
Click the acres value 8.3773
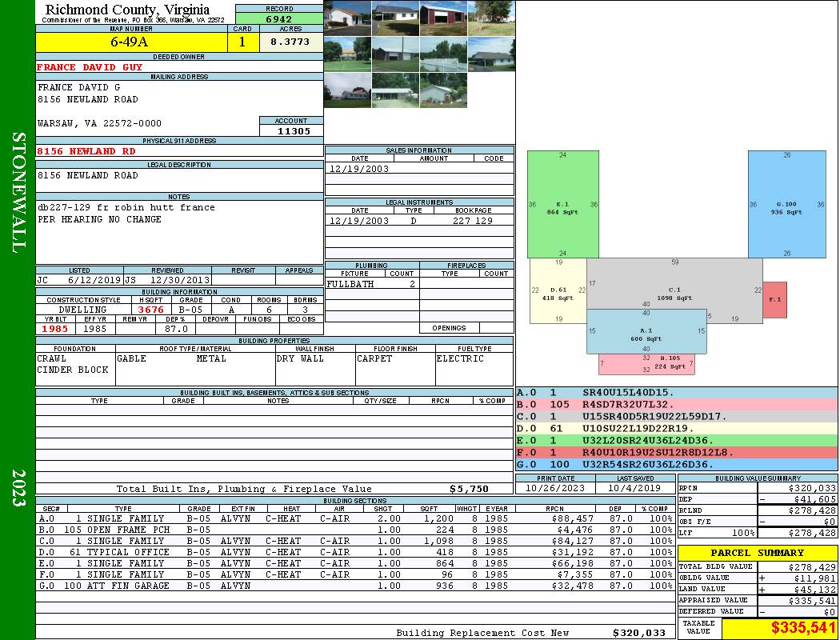tap(290, 42)
